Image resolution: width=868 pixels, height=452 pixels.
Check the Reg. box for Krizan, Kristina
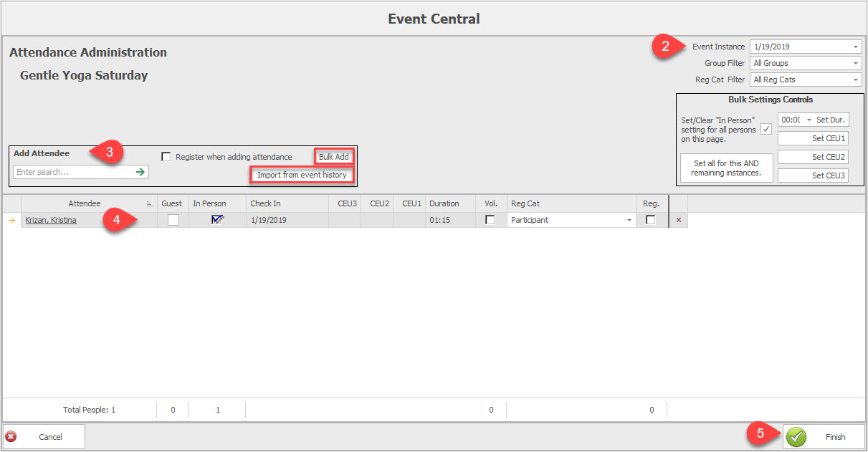[650, 221]
